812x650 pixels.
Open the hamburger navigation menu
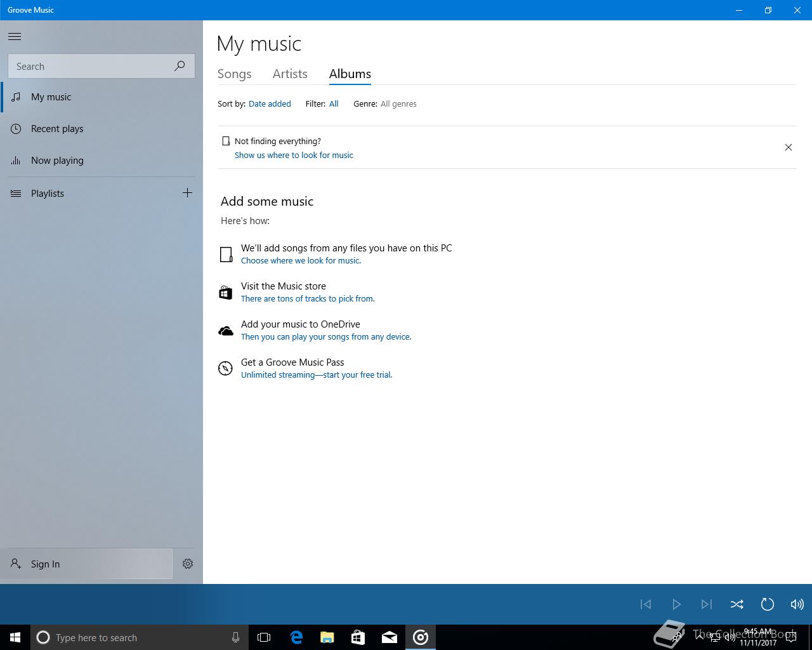tap(15, 37)
